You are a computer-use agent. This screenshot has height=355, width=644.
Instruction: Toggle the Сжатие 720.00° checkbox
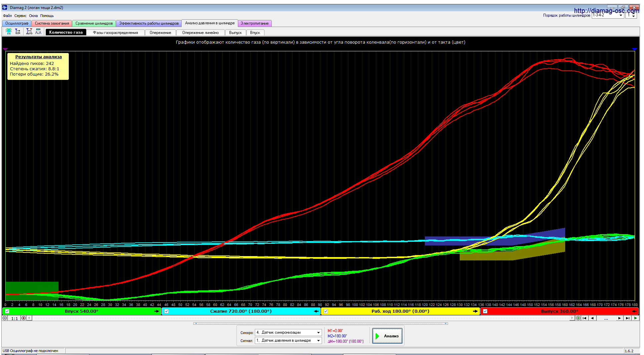(167, 311)
